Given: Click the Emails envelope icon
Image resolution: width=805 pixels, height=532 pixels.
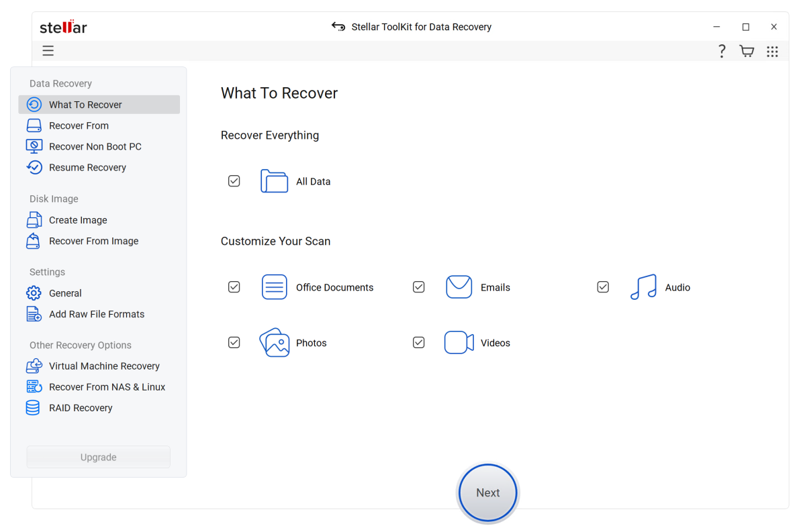Looking at the screenshot, I should (459, 287).
